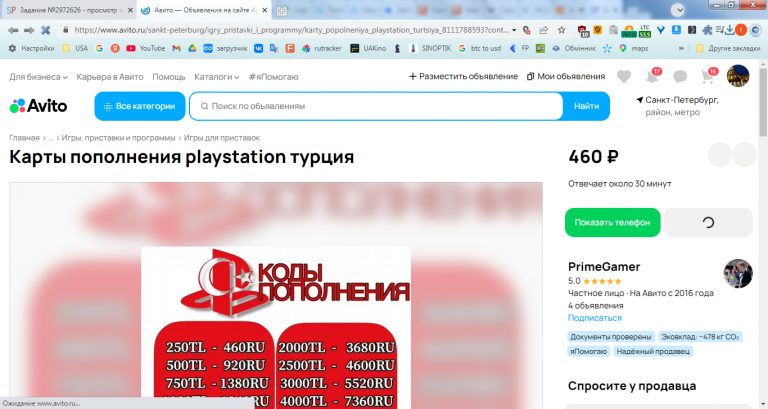
Task: Open the VK bookmark icon
Action: 258,48
